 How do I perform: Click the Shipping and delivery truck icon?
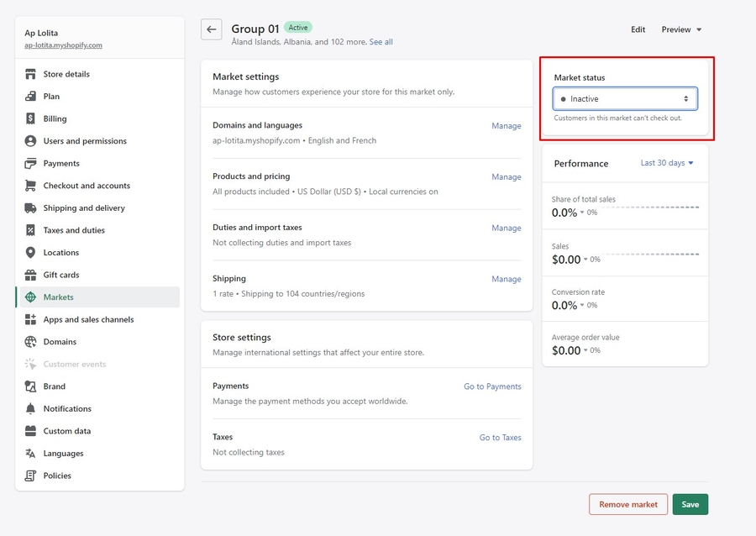[x=31, y=208]
